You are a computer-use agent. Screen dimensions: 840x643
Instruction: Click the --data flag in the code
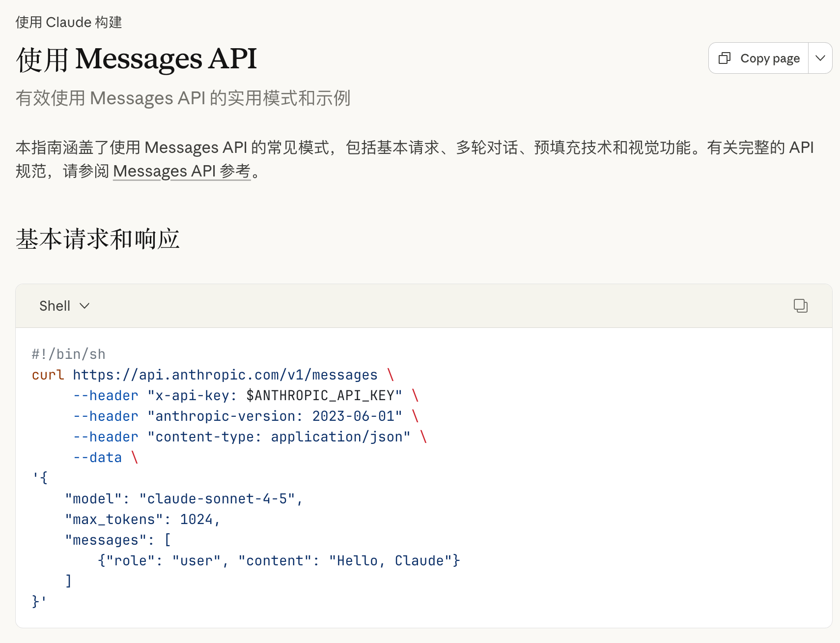coord(97,458)
